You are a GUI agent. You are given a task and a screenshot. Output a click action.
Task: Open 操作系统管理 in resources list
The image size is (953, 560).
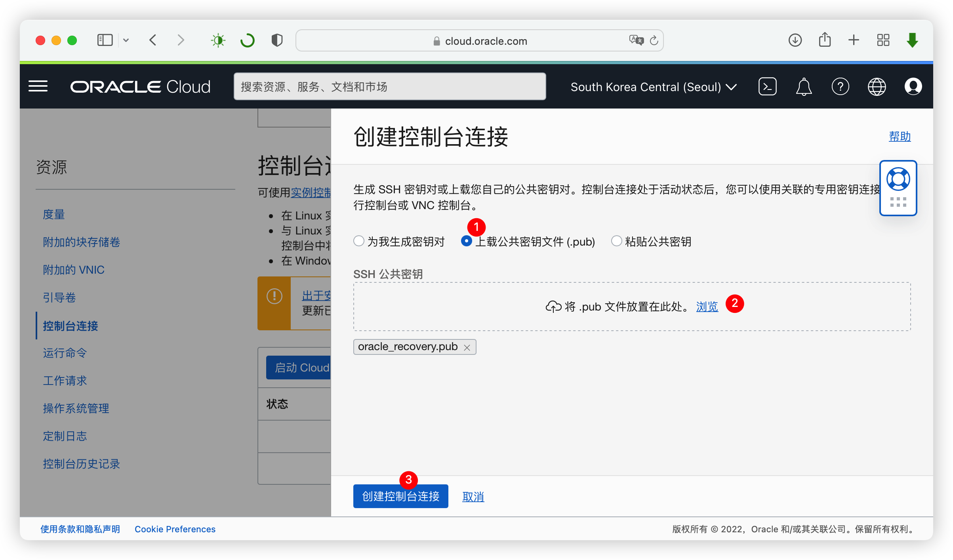(76, 408)
